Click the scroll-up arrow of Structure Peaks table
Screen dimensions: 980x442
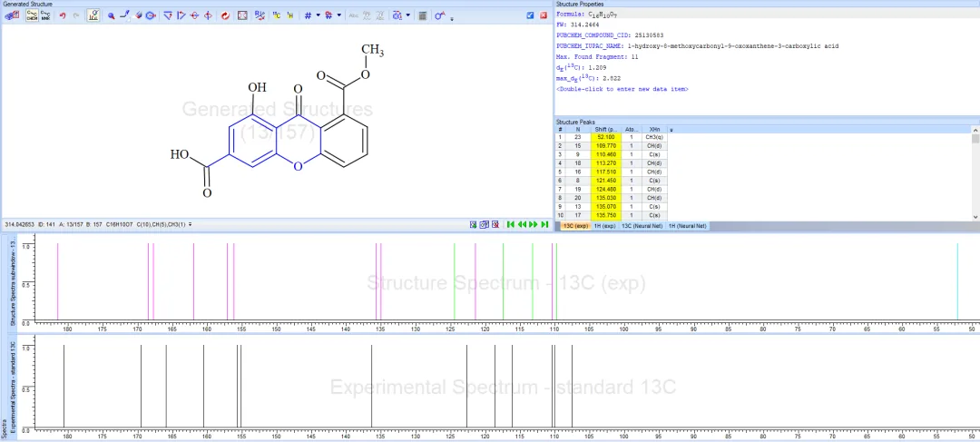coord(975,130)
